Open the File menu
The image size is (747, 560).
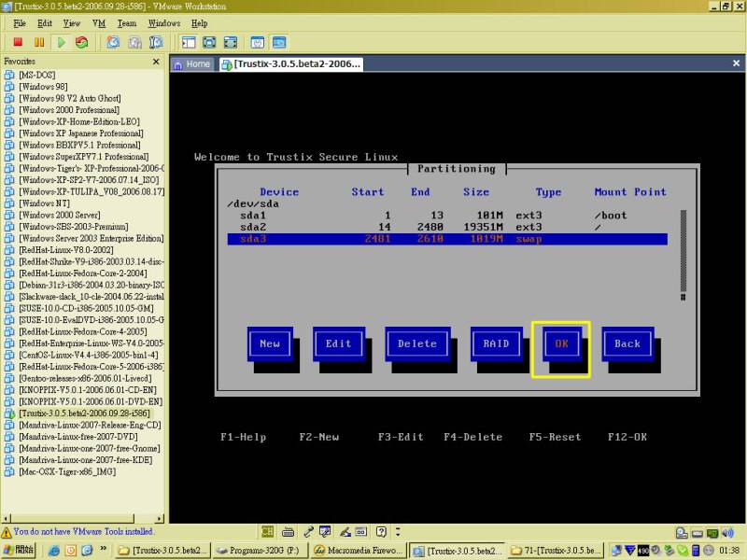click(x=20, y=23)
